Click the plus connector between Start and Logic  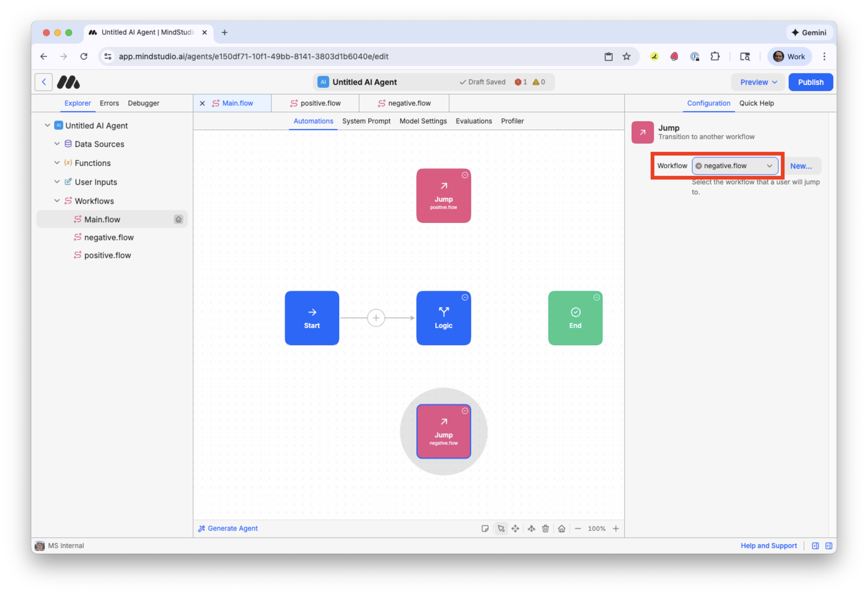point(376,318)
